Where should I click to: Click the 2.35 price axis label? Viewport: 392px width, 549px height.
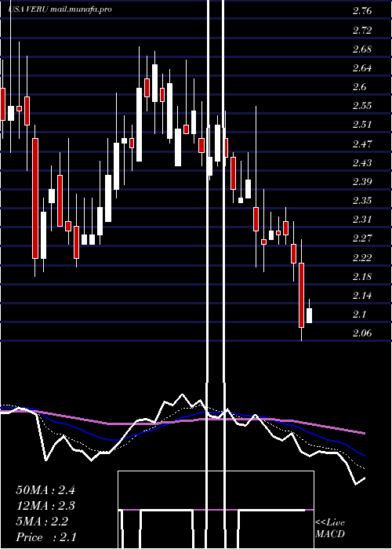pyautogui.click(x=362, y=201)
